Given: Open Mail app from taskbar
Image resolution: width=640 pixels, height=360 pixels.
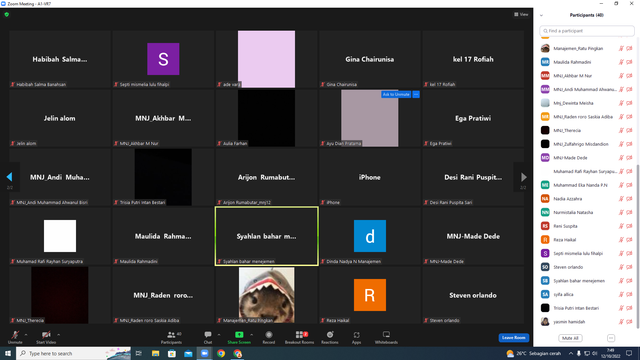Looking at the screenshot, I should tap(188, 353).
